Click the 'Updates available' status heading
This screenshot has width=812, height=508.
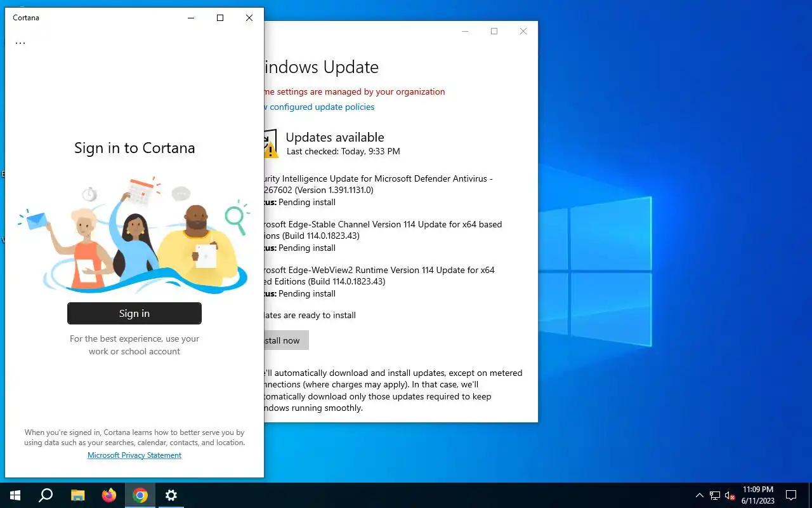pyautogui.click(x=335, y=137)
